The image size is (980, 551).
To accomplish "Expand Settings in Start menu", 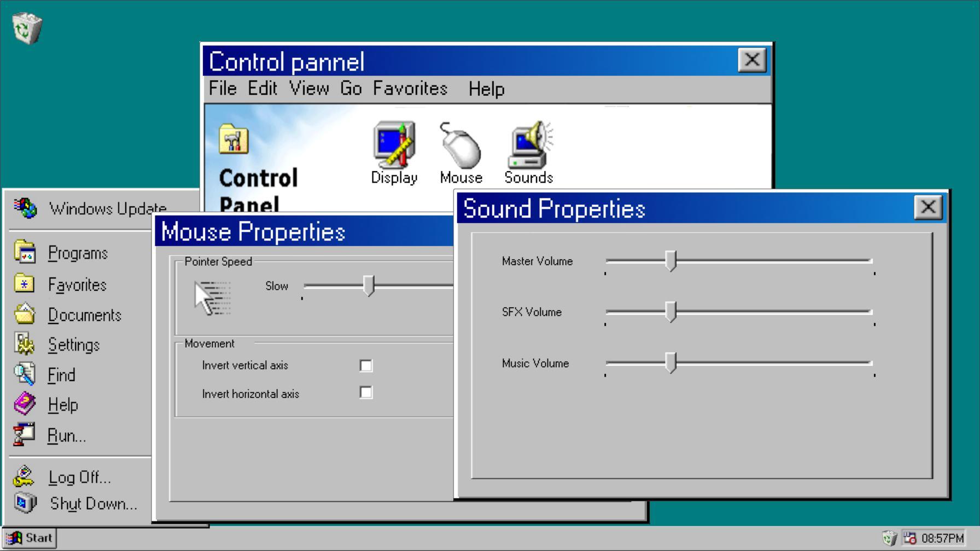I will click(74, 345).
